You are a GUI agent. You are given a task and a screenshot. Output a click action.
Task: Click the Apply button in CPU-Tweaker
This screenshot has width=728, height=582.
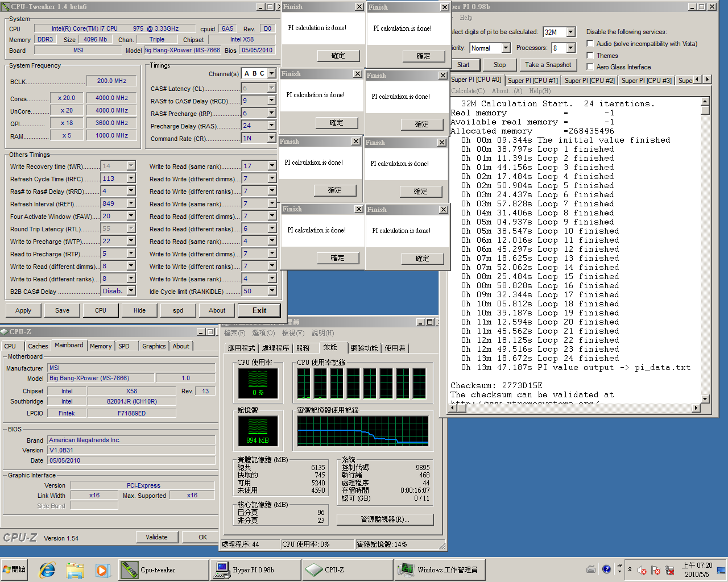[x=23, y=310]
